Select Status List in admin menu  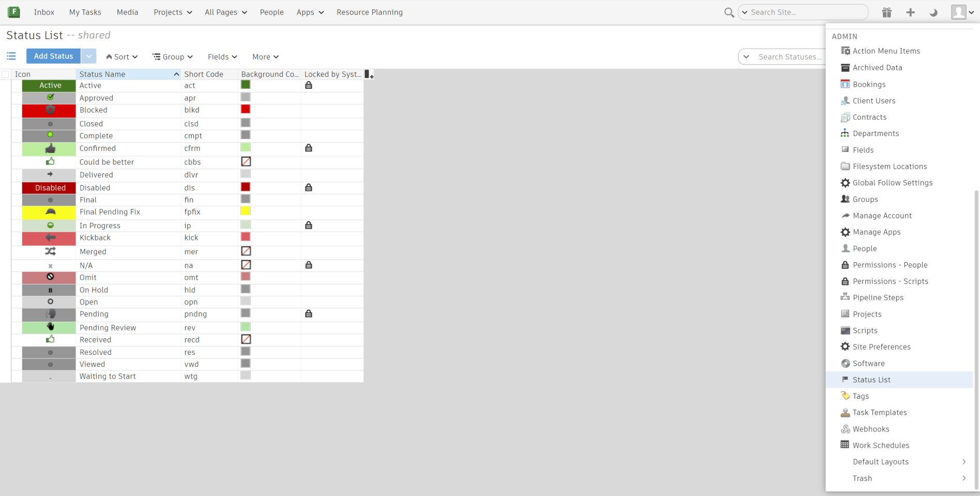pyautogui.click(x=899, y=380)
